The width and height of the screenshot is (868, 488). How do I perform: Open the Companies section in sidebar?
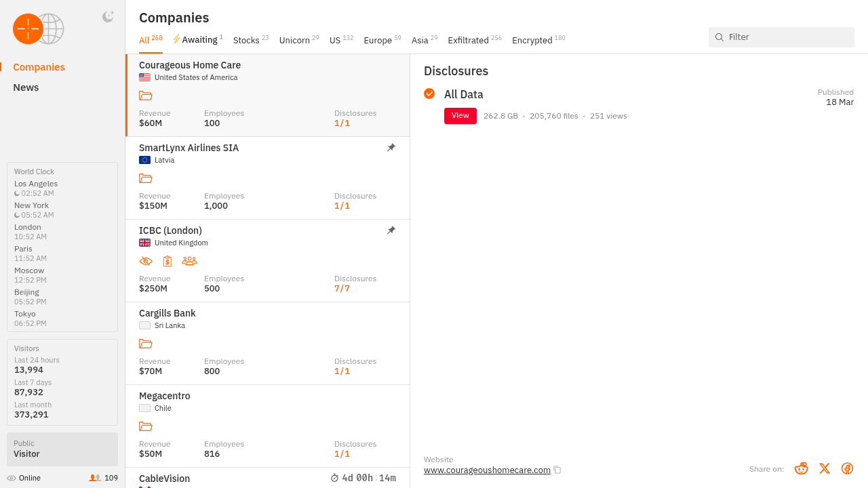coord(39,67)
